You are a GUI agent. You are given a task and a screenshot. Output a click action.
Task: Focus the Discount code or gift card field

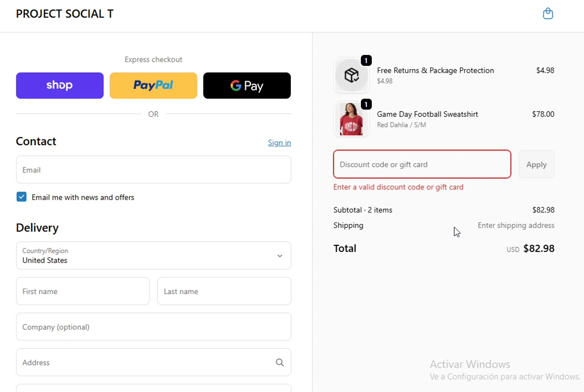(422, 164)
